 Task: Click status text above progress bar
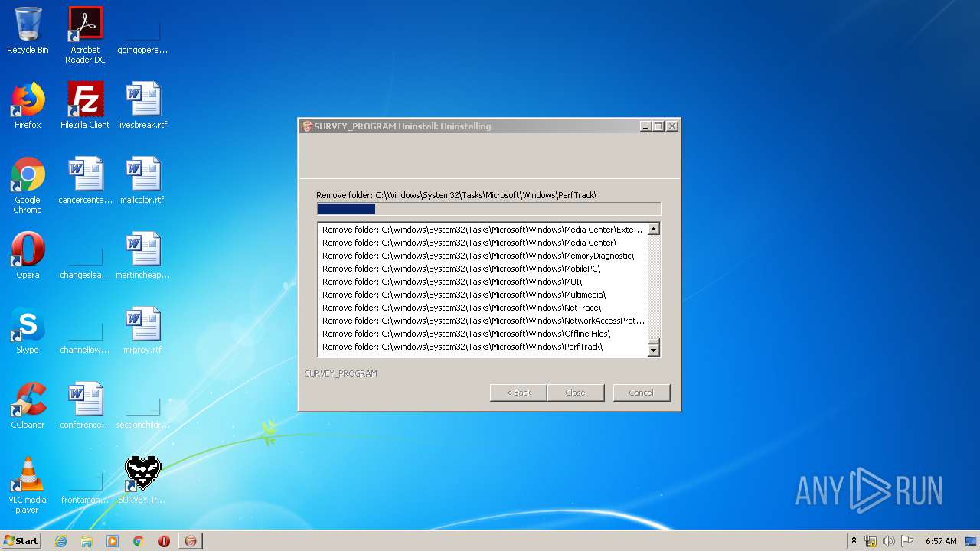click(x=456, y=195)
